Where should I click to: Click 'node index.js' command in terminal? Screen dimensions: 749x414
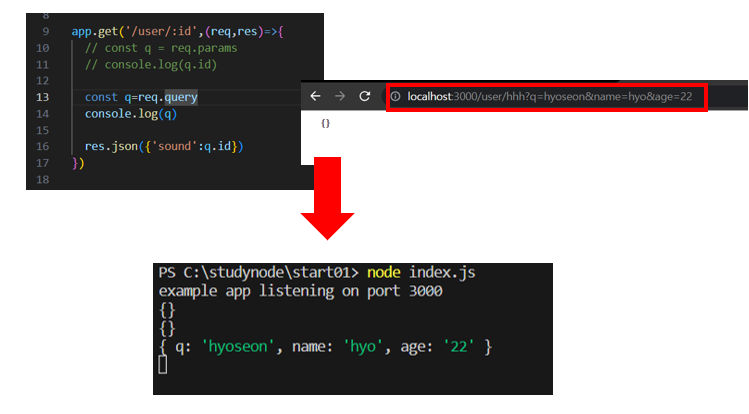(x=421, y=273)
